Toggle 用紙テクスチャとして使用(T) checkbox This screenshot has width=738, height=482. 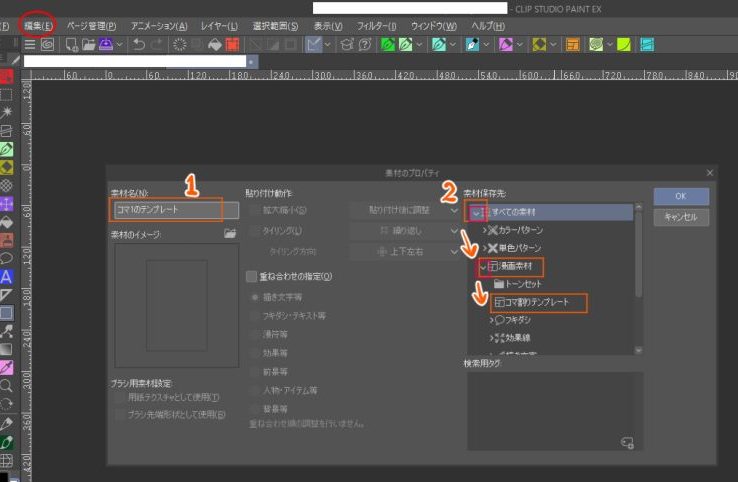120,398
